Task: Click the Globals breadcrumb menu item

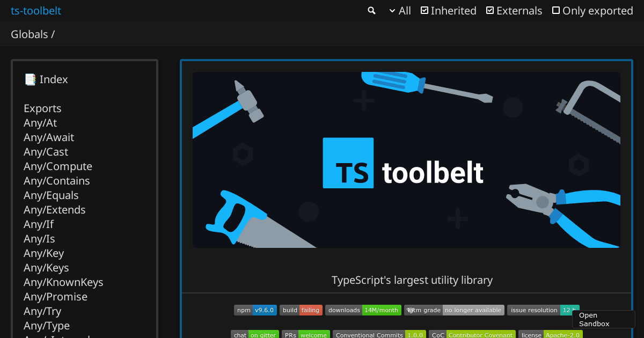Action: point(28,34)
